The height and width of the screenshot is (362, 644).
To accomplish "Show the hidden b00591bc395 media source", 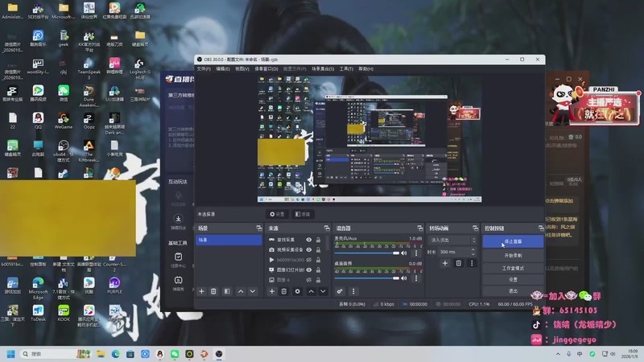I will (309, 260).
